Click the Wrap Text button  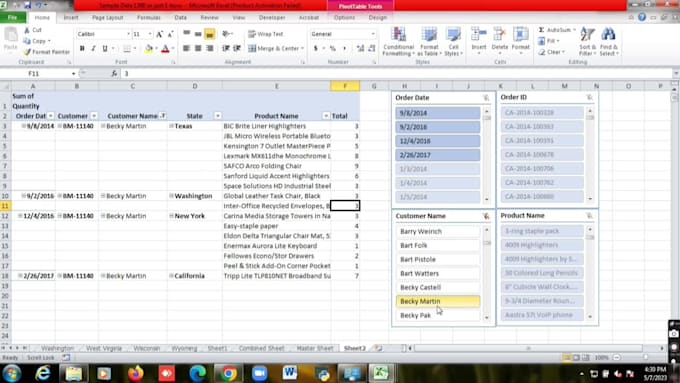click(x=266, y=34)
